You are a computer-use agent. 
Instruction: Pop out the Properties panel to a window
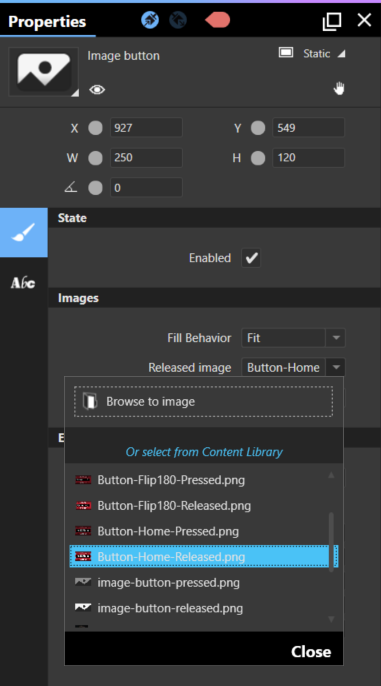tap(332, 21)
